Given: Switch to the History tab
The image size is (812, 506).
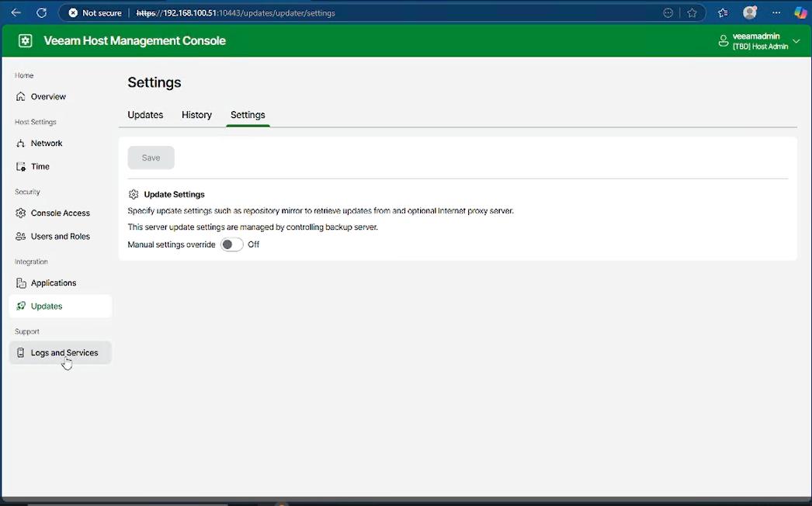Looking at the screenshot, I should [196, 115].
